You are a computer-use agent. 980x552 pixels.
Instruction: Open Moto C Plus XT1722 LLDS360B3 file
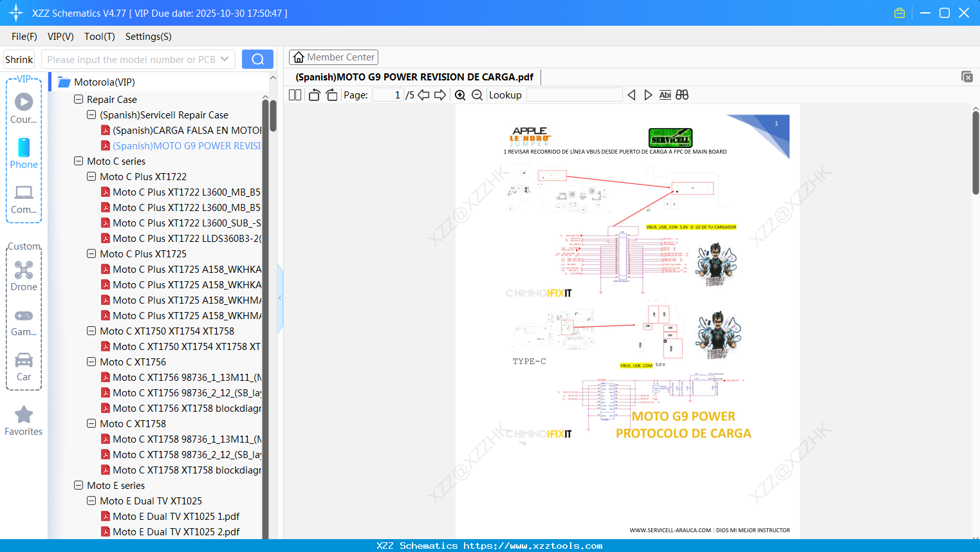(x=181, y=239)
